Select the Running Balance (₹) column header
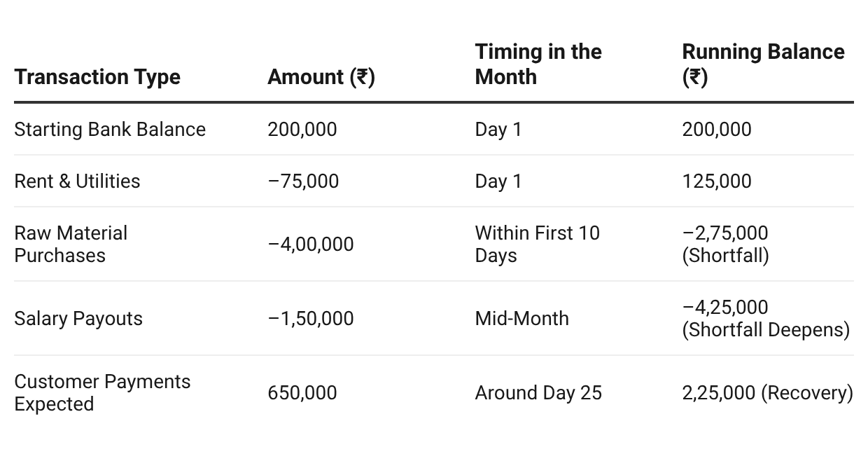 click(x=763, y=64)
